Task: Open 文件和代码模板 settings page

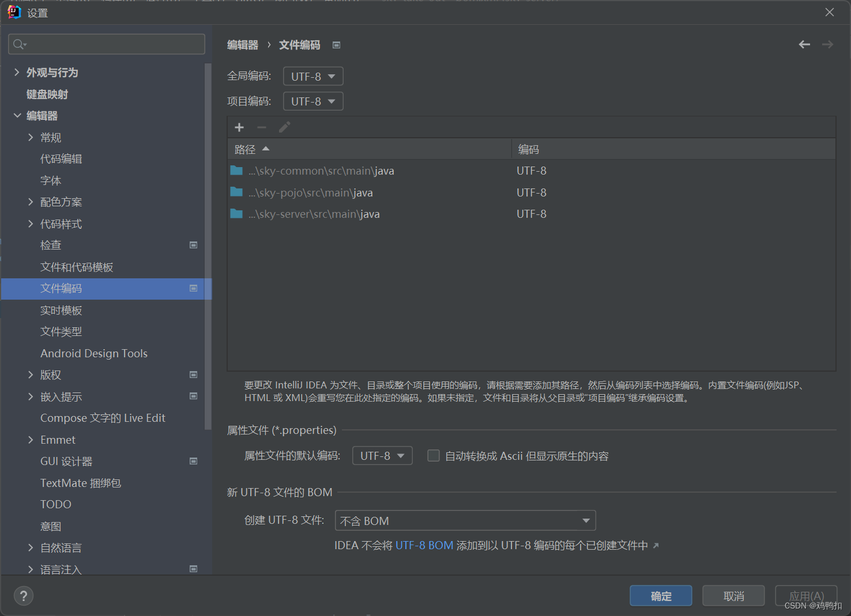Action: coord(77,267)
